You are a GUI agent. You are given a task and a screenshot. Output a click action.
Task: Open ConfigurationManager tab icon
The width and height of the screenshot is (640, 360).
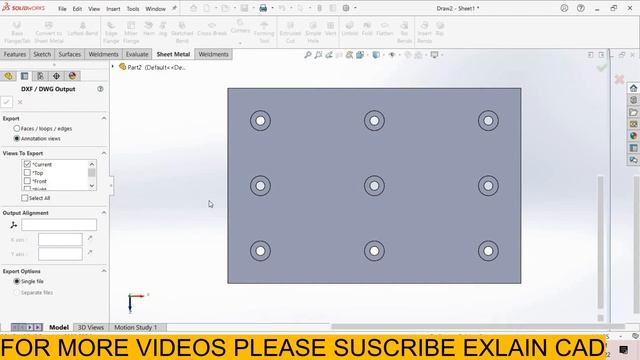[40, 76]
